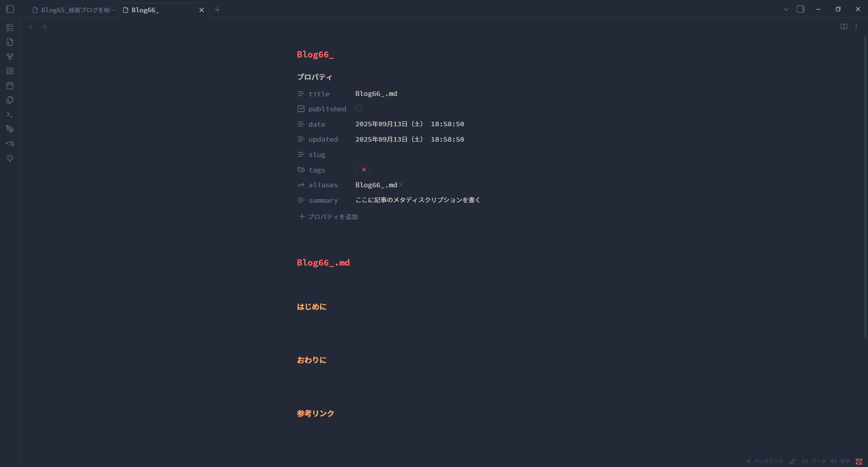Open a new tab with plus button
The width and height of the screenshot is (868, 467).
point(217,10)
